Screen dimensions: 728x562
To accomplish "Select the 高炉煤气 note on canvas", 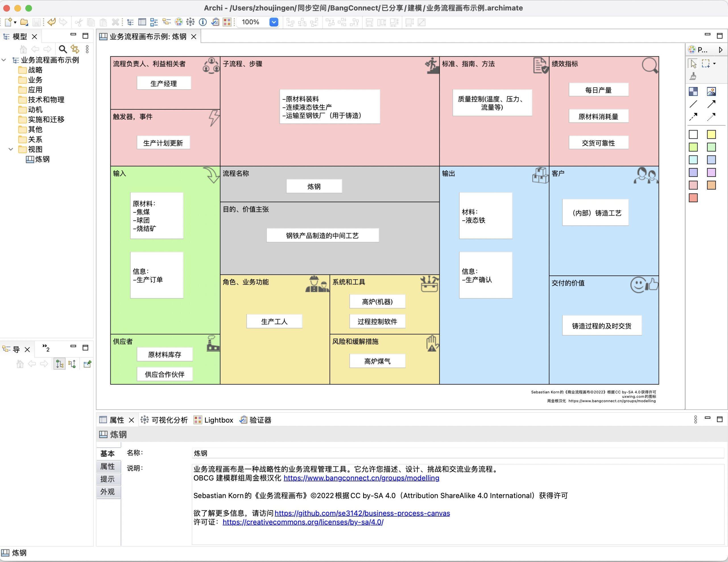I will (377, 361).
